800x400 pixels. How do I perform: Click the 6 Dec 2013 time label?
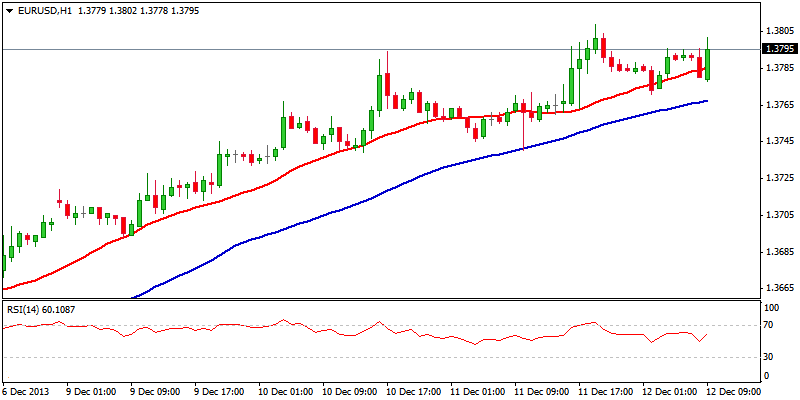24,391
